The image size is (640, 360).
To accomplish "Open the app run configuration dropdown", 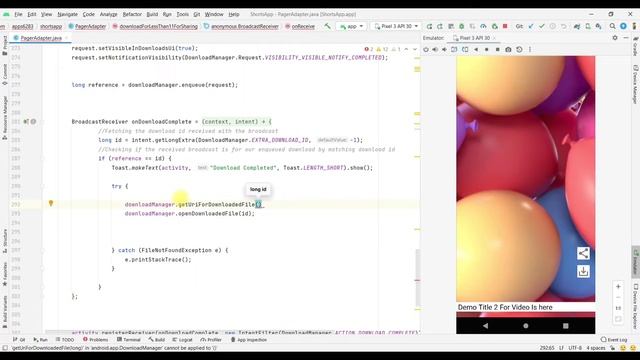I will click(351, 26).
